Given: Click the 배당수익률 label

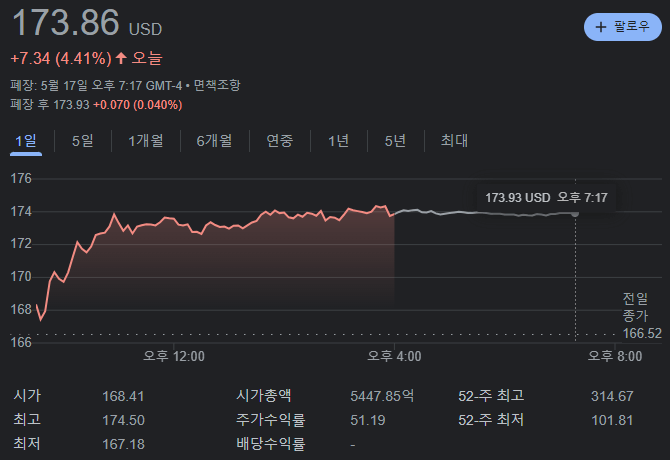Looking at the screenshot, I should (x=270, y=443).
